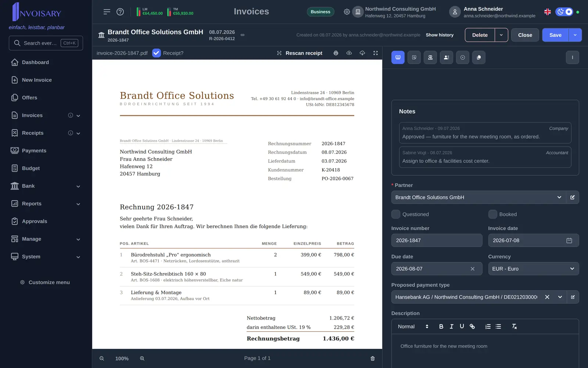This screenshot has width=588, height=368.
Task: Click the Save button
Action: 555,35
